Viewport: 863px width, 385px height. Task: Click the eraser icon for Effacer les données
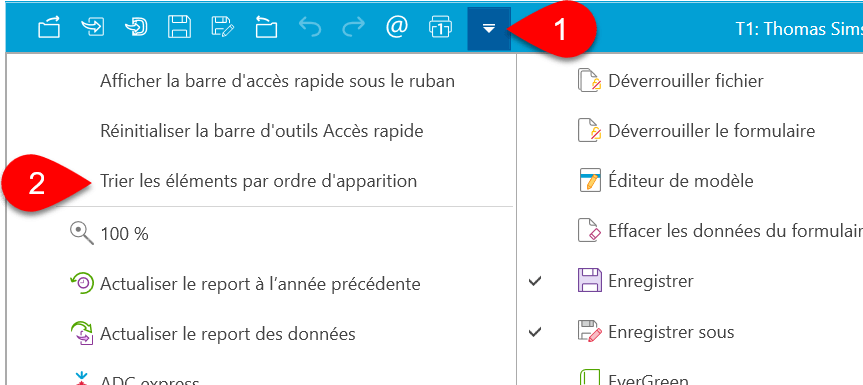coord(590,231)
